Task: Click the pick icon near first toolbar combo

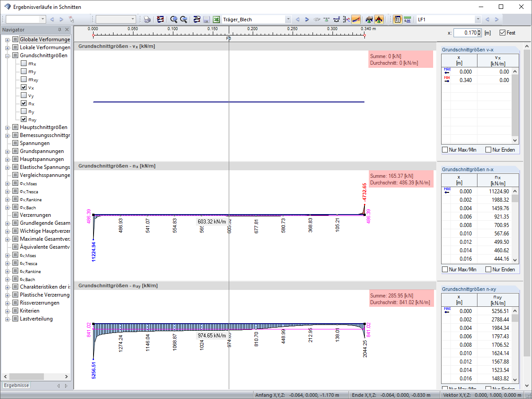Action: click(x=71, y=20)
